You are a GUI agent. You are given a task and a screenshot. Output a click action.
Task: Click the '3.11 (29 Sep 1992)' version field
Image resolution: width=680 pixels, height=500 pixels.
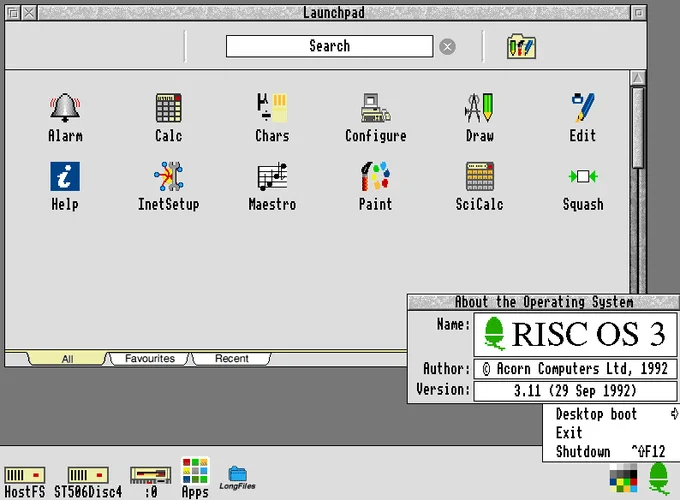coord(575,391)
